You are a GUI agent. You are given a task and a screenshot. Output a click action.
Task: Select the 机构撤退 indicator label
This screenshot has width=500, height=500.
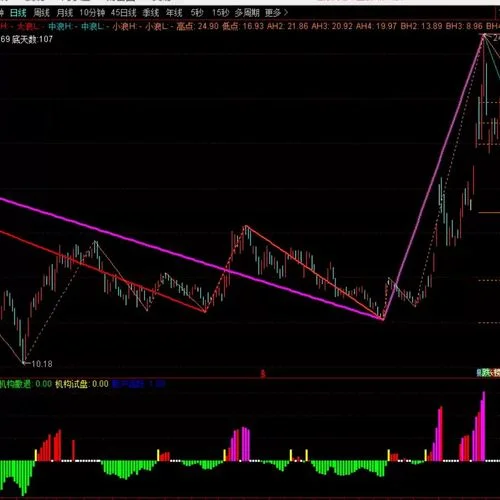click(x=15, y=384)
